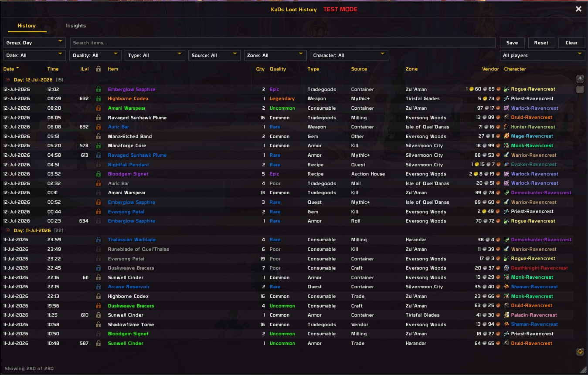Click the green lock on the 12:02 Emberglow Sapphire row
The height and width of the screenshot is (375, 588).
pyautogui.click(x=99, y=89)
